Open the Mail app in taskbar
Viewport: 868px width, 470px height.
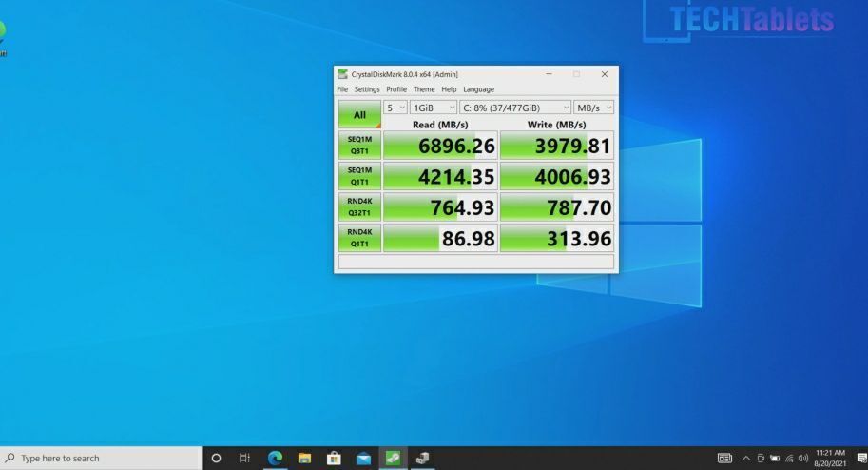point(363,458)
